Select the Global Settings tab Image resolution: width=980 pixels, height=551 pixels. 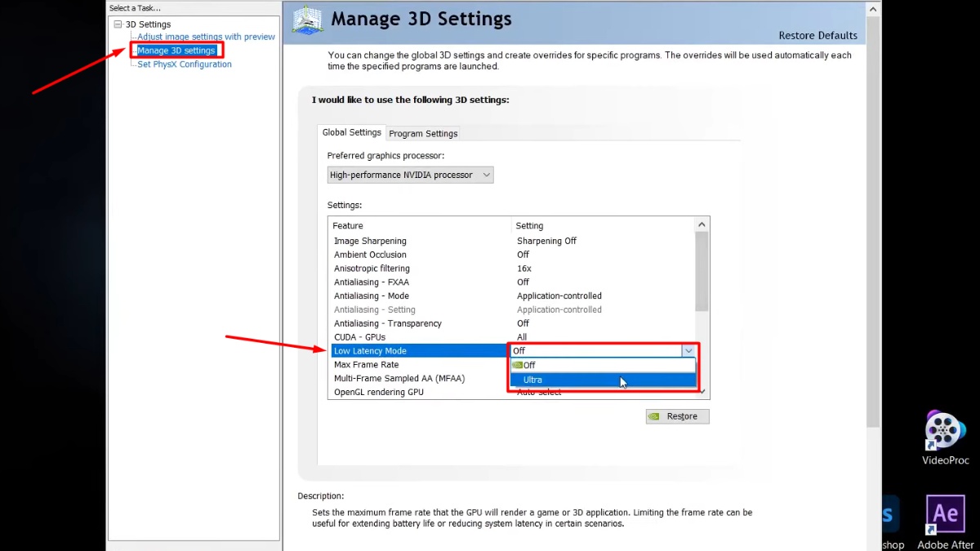pos(351,132)
